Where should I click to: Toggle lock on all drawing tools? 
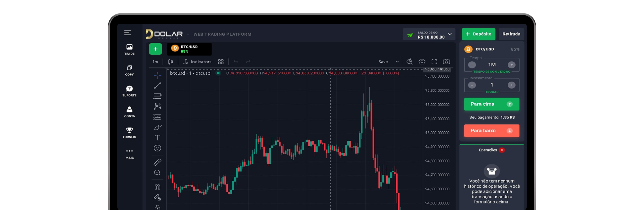click(157, 207)
